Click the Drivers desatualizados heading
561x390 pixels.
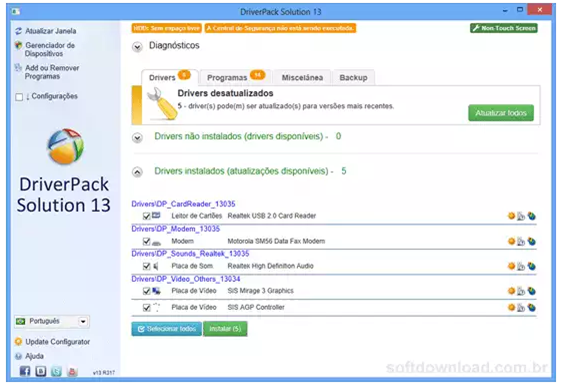[225, 93]
